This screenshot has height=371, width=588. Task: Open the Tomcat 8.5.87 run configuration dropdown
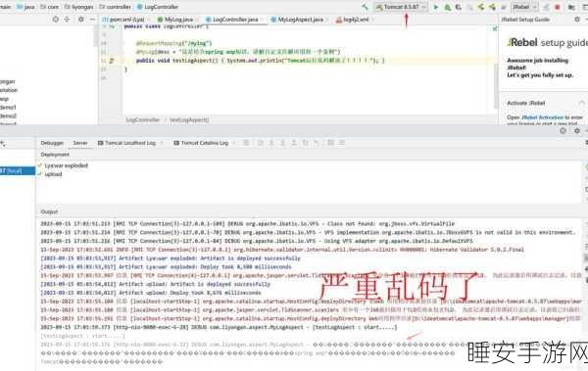(401, 7)
